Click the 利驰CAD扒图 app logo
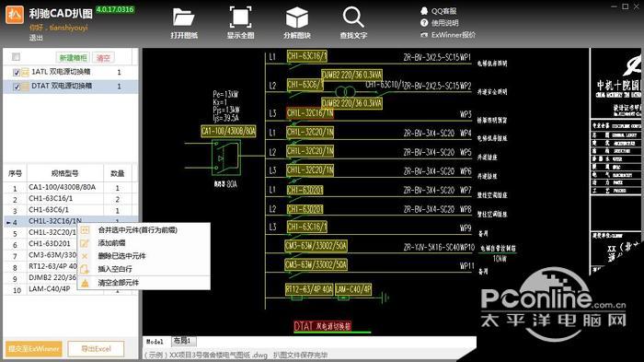The width and height of the screenshot is (644, 362). pos(15,14)
